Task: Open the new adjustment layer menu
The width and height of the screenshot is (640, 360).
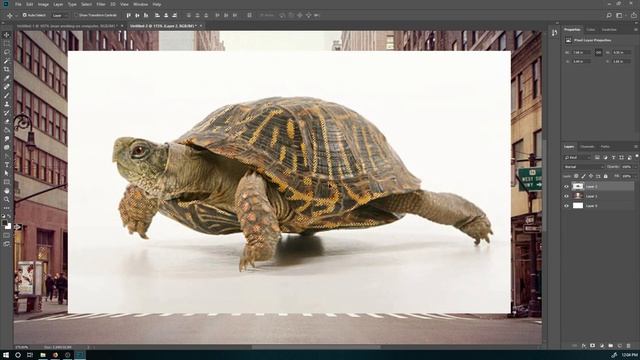Action: coord(601,346)
